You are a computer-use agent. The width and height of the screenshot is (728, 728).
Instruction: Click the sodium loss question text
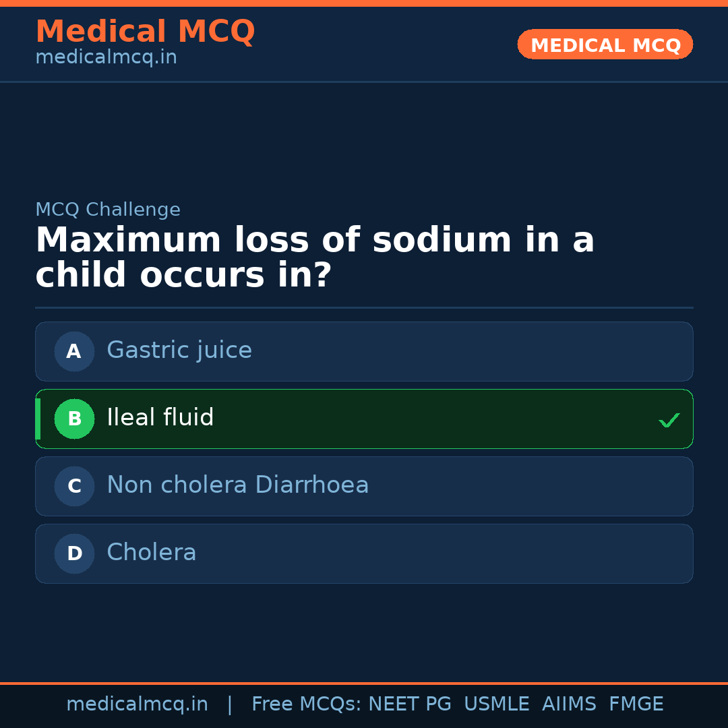(x=315, y=257)
